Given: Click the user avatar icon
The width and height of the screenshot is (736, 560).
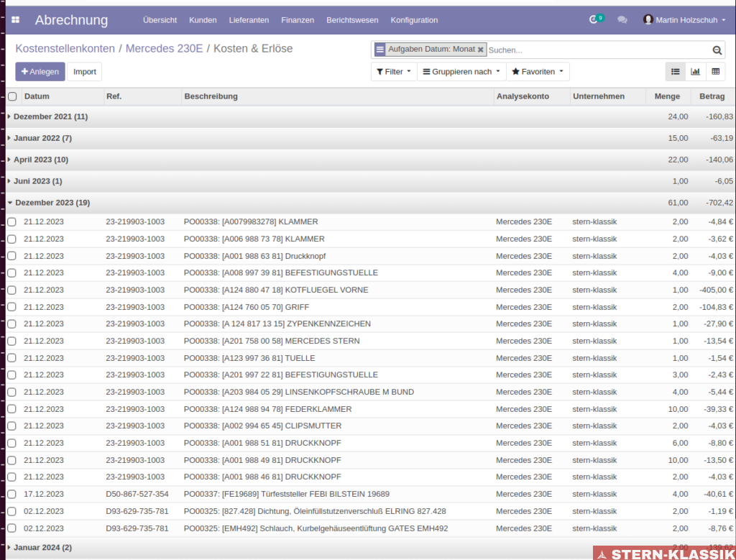Looking at the screenshot, I should coord(648,19).
